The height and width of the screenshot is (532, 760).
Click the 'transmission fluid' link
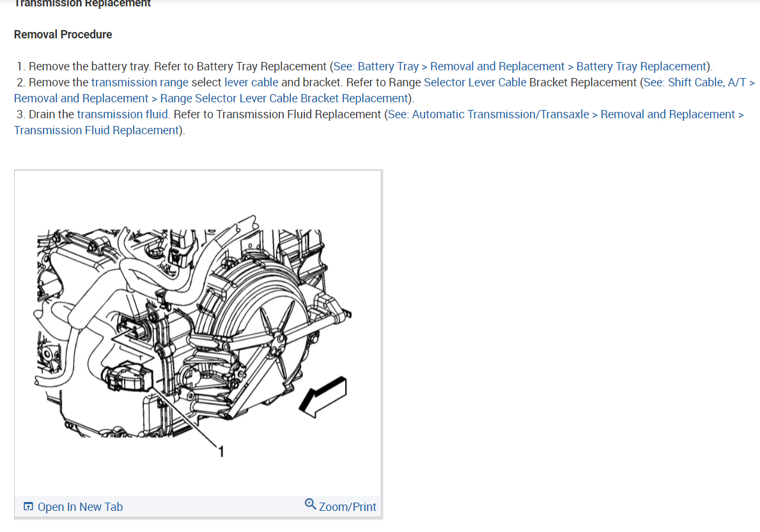(122, 114)
